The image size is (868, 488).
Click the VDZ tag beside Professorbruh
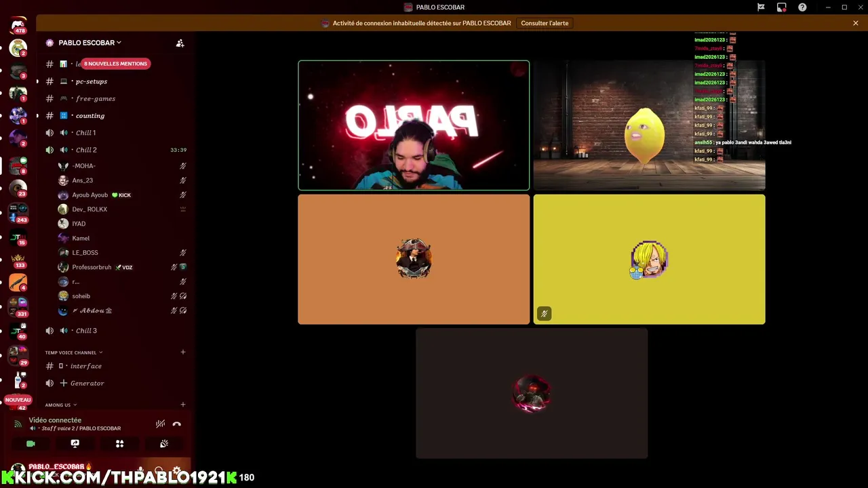tap(123, 268)
